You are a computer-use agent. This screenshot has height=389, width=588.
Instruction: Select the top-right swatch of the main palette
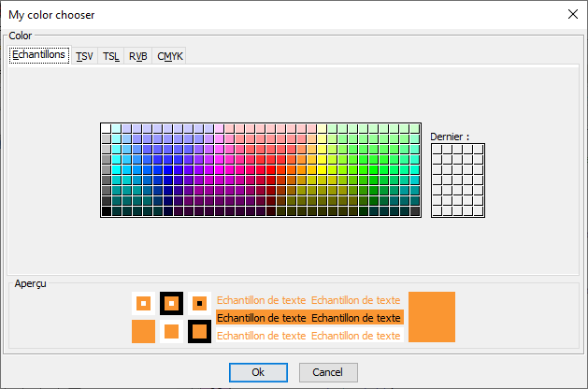415,128
